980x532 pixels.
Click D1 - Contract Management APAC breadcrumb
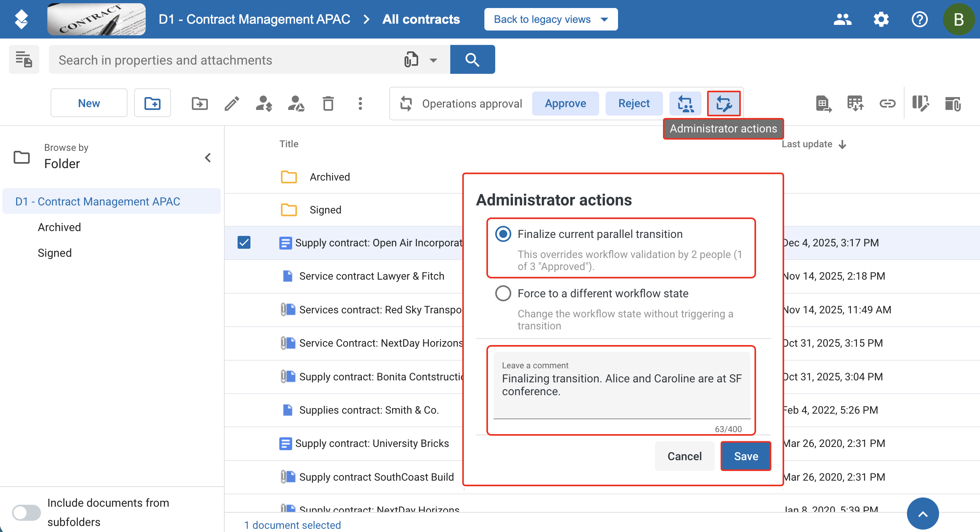tap(254, 19)
